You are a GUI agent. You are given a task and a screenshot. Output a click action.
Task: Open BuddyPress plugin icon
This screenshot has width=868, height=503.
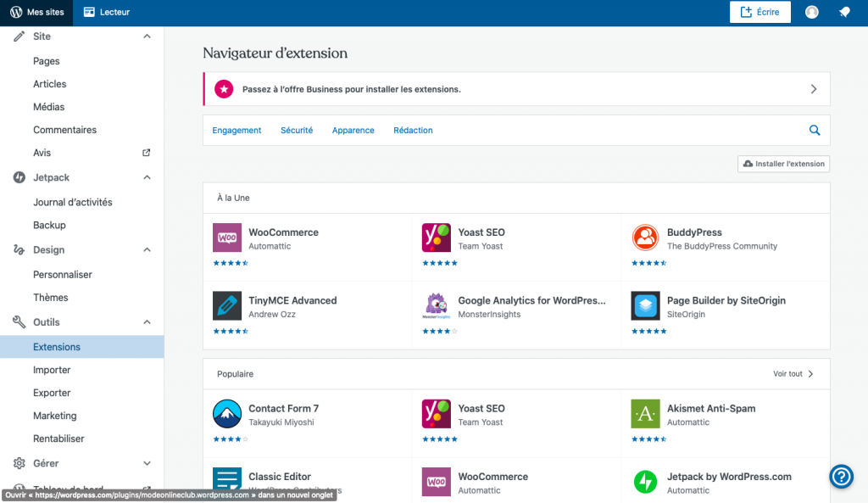pyautogui.click(x=645, y=238)
